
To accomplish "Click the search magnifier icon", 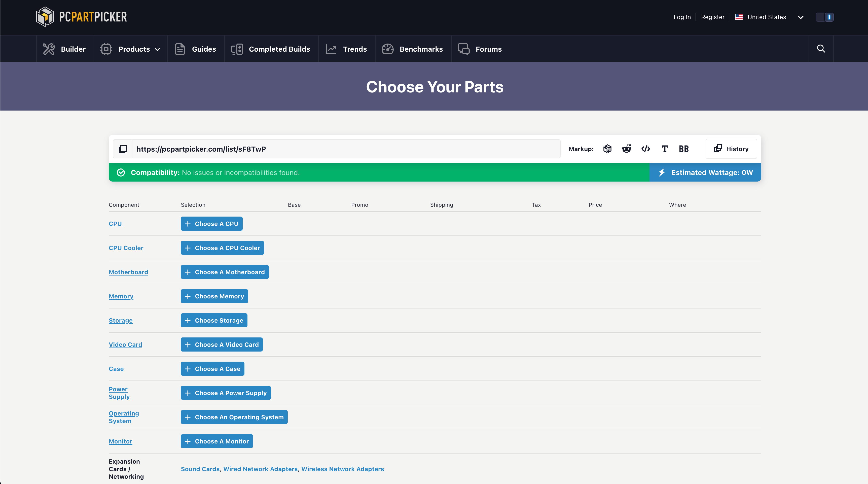I will pyautogui.click(x=821, y=48).
